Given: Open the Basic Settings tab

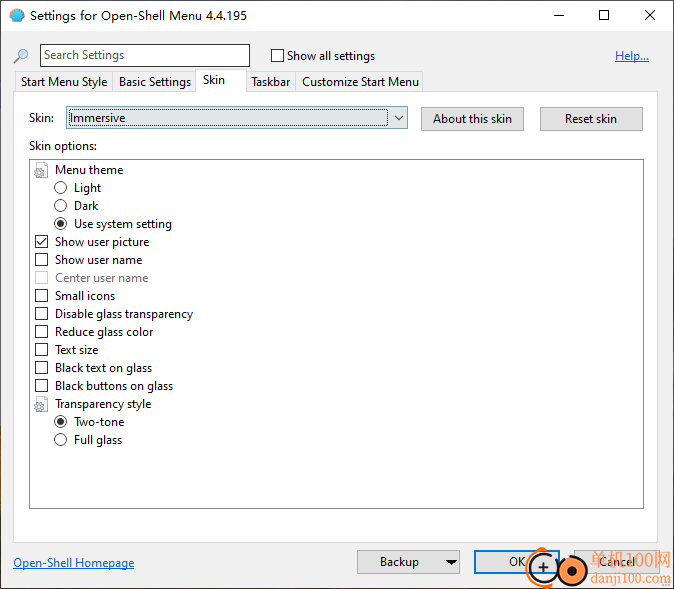Looking at the screenshot, I should click(x=155, y=82).
